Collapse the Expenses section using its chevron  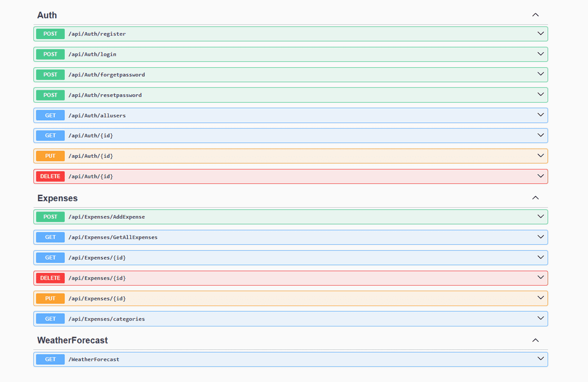[x=536, y=198]
